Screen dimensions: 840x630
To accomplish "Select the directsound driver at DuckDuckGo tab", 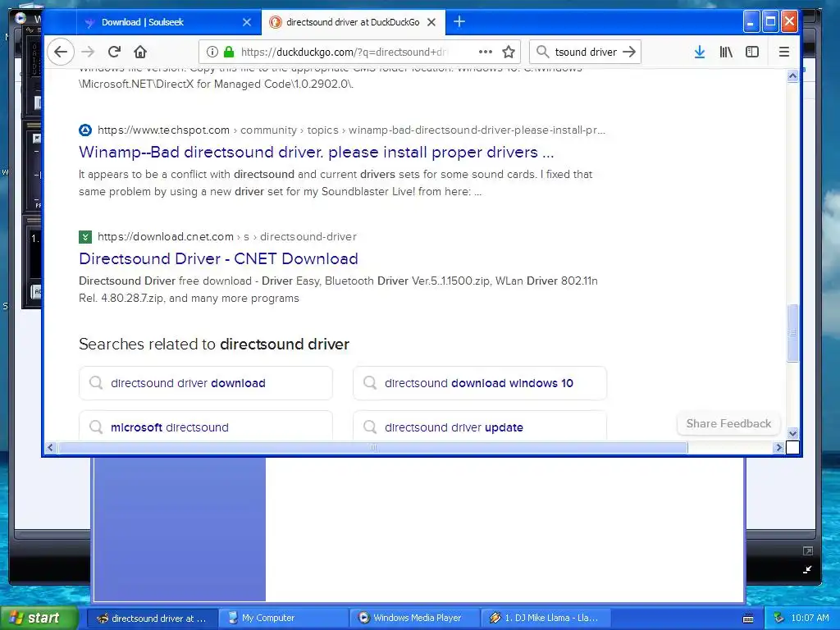I will tap(353, 22).
